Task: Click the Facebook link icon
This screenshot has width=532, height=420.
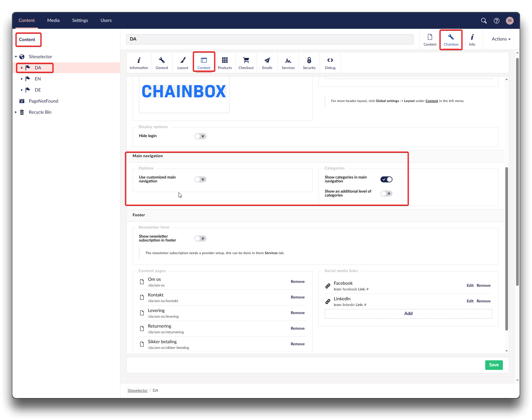Action: tap(328, 286)
